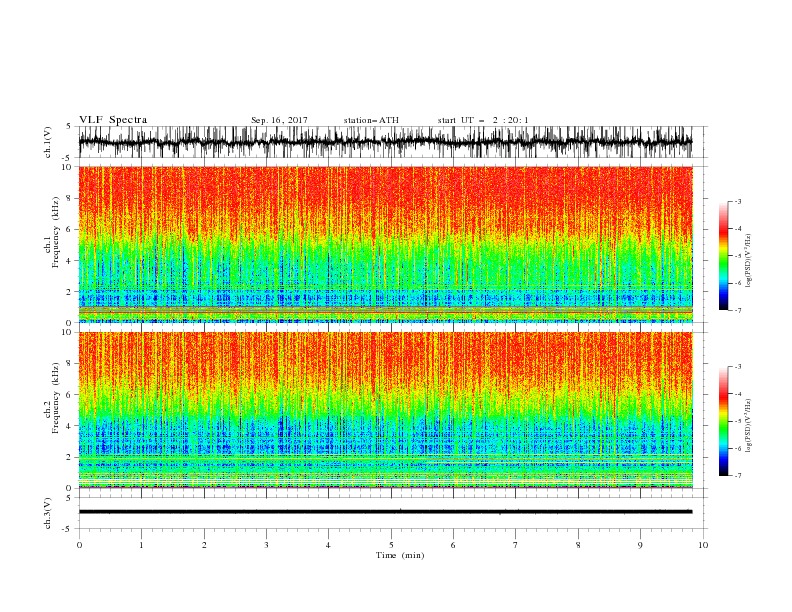Click inside the ch.1 spectrogram panel
Image resolution: width=792 pixels, height=612 pixels.
[385, 244]
